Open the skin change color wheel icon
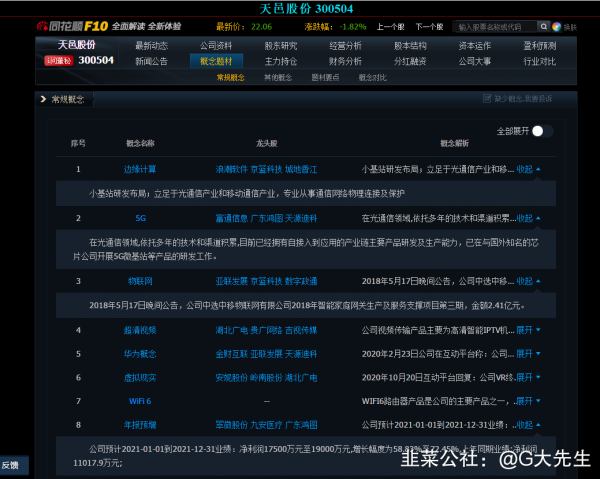 [556, 27]
